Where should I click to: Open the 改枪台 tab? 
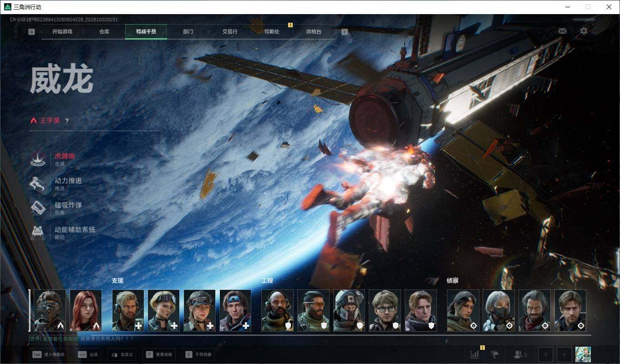pos(314,32)
